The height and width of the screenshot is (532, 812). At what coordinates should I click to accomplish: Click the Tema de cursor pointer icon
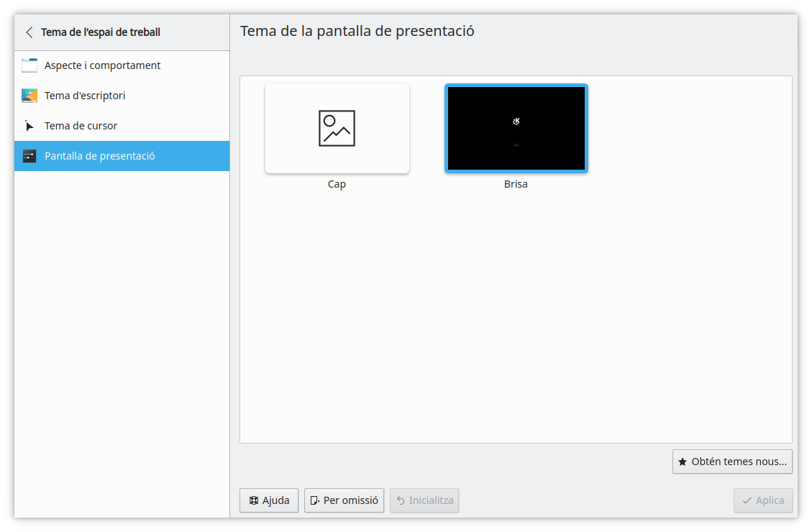coord(29,125)
